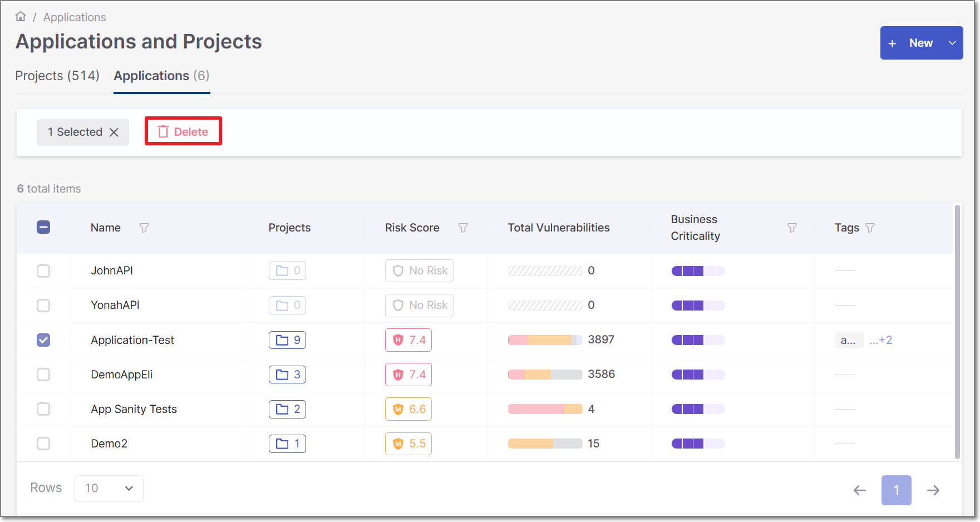The image size is (980, 522).
Task: Open the Business Criticality filter
Action: (791, 228)
